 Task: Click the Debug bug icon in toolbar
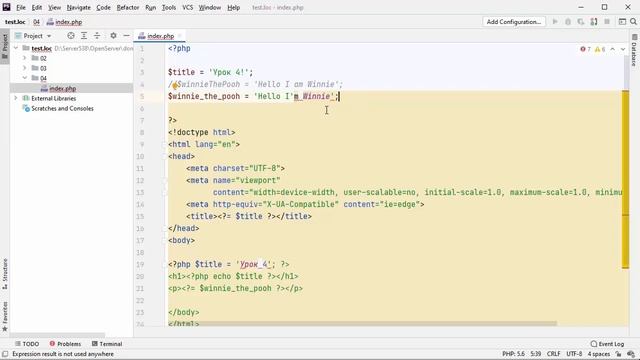point(568,22)
